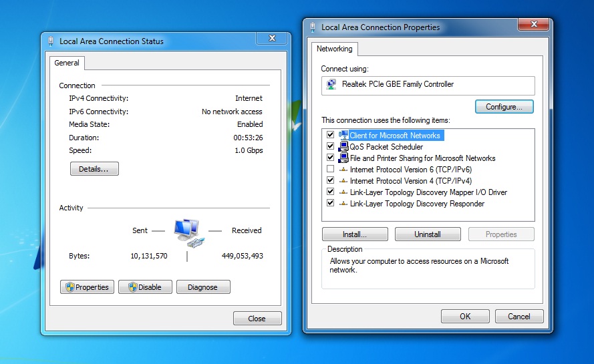Open connection Details in Status window
This screenshot has width=594, height=364.
pos(94,169)
